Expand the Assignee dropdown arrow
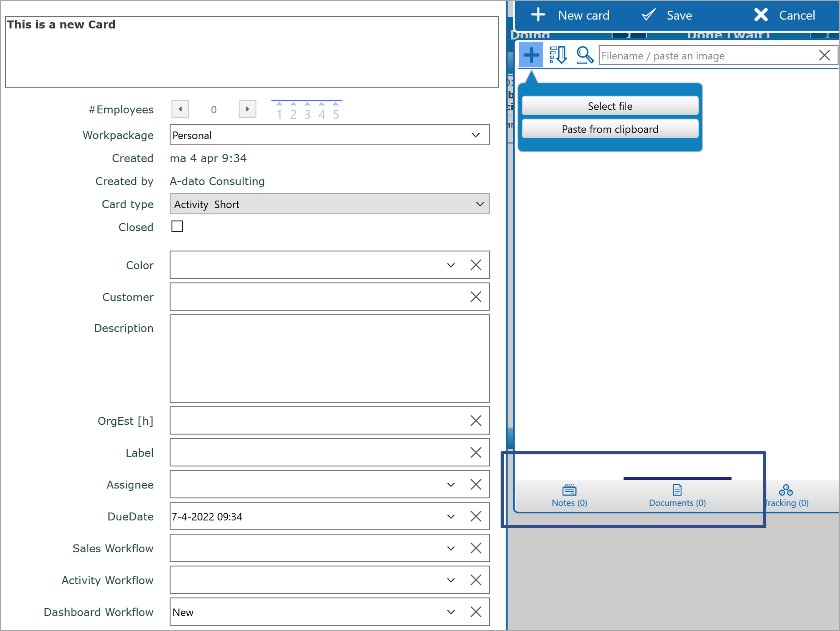 (x=451, y=484)
